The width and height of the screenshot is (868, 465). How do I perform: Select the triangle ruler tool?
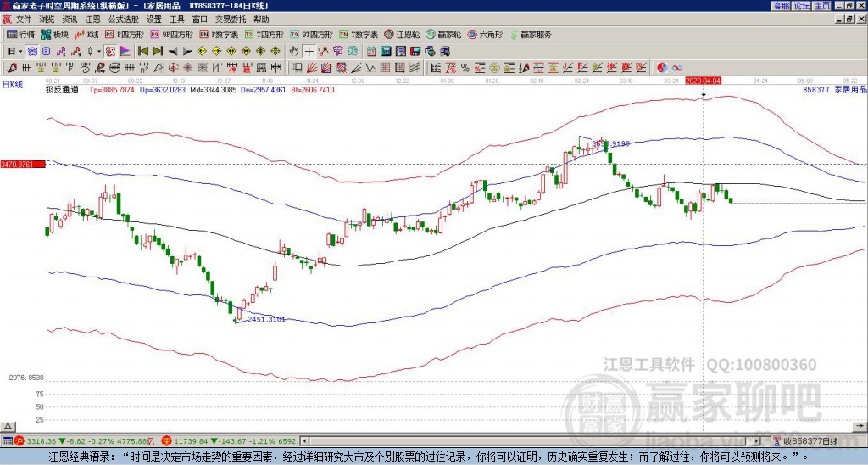(x=159, y=68)
